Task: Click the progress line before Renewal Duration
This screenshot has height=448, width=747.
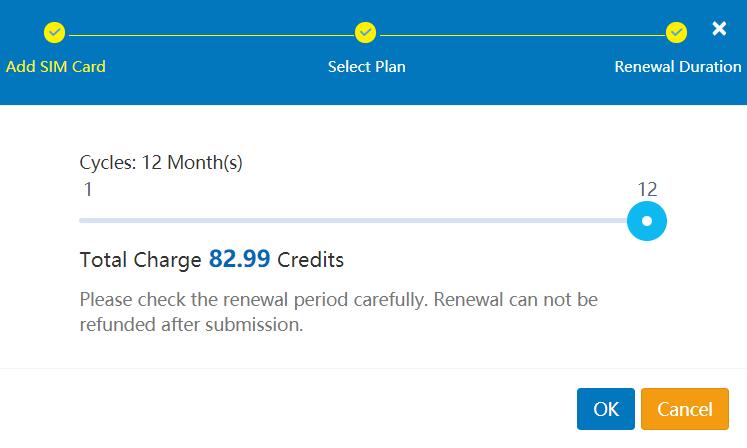Action: point(522,35)
